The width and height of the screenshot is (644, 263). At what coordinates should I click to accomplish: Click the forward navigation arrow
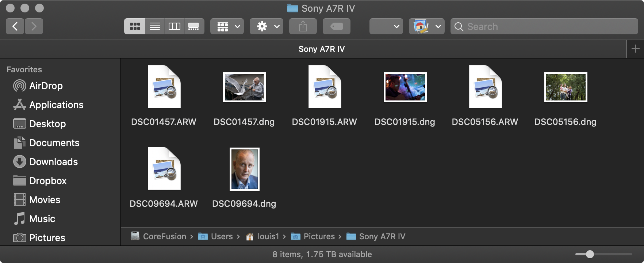tap(34, 26)
